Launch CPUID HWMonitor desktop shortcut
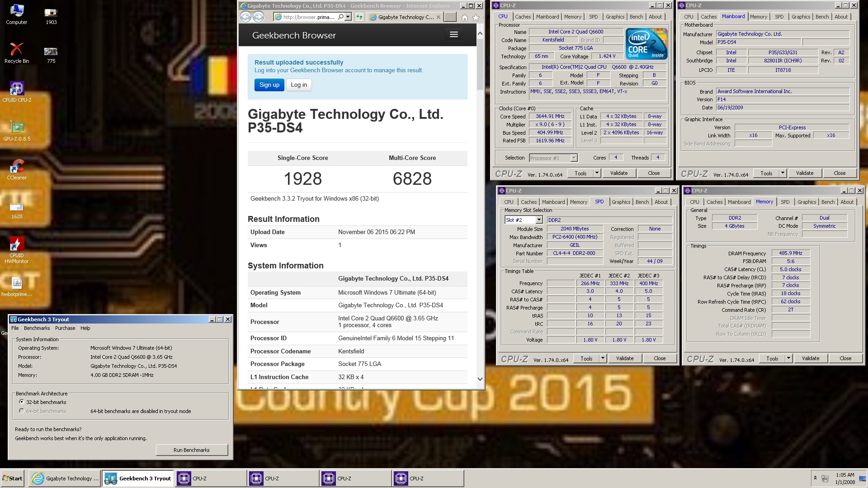Viewport: 868px width, 488px height. [x=17, y=250]
